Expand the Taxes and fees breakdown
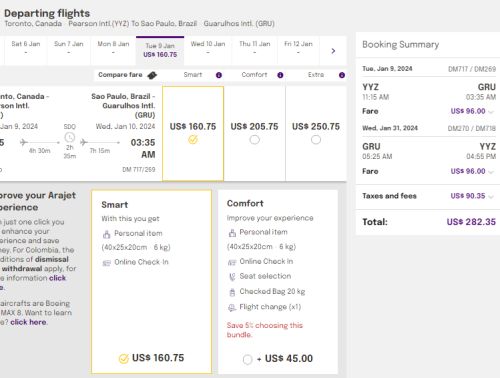The height and width of the screenshot is (378, 500). click(x=491, y=196)
